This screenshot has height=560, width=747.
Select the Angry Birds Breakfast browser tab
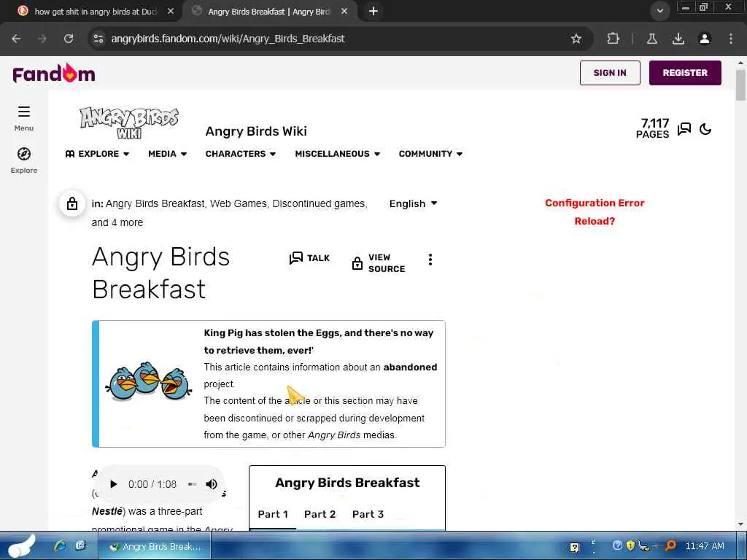point(269,12)
